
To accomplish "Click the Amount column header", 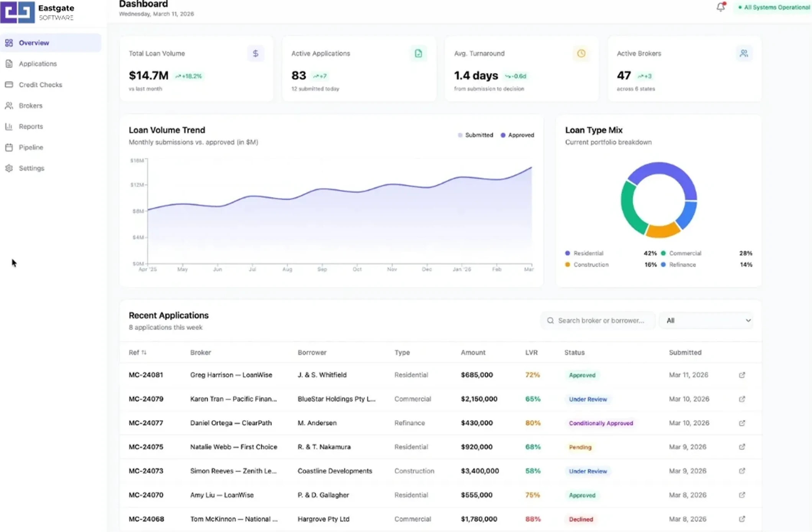I will (473, 352).
